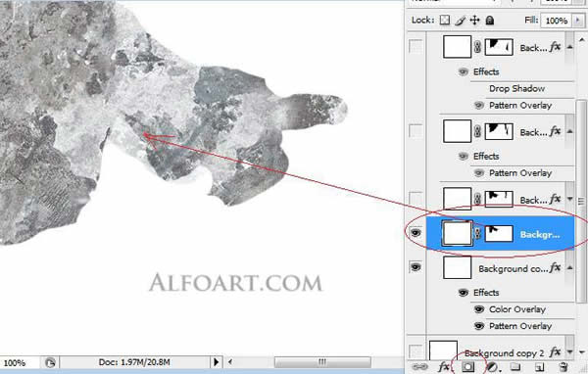Expand effects of Background copy 2 layer

[x=569, y=351]
